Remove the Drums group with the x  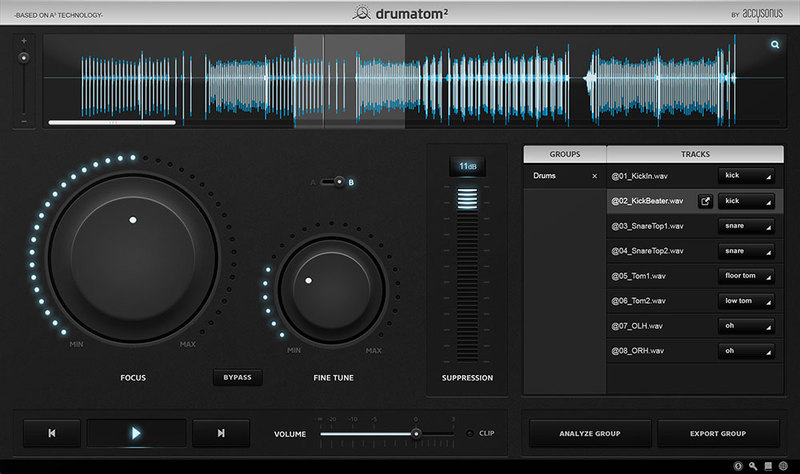[x=595, y=176]
